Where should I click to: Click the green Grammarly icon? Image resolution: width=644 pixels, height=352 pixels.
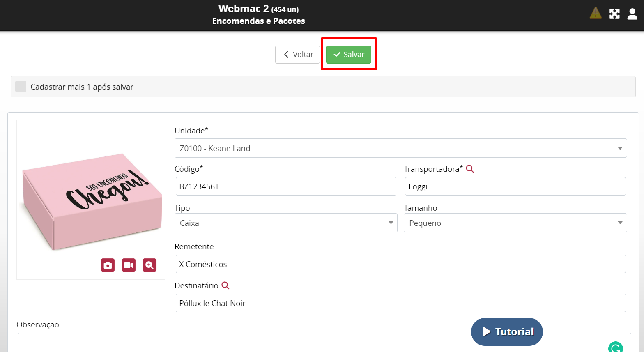(x=615, y=347)
